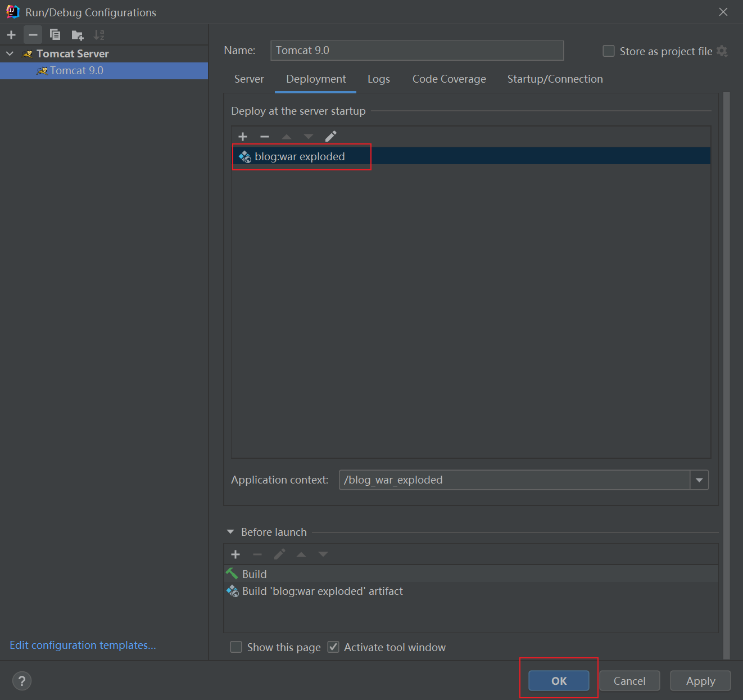The image size is (743, 700).
Task: Check the Show this page option
Action: pos(236,647)
